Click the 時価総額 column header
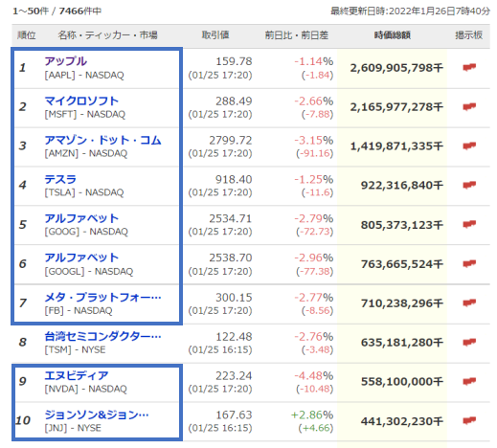 (393, 35)
